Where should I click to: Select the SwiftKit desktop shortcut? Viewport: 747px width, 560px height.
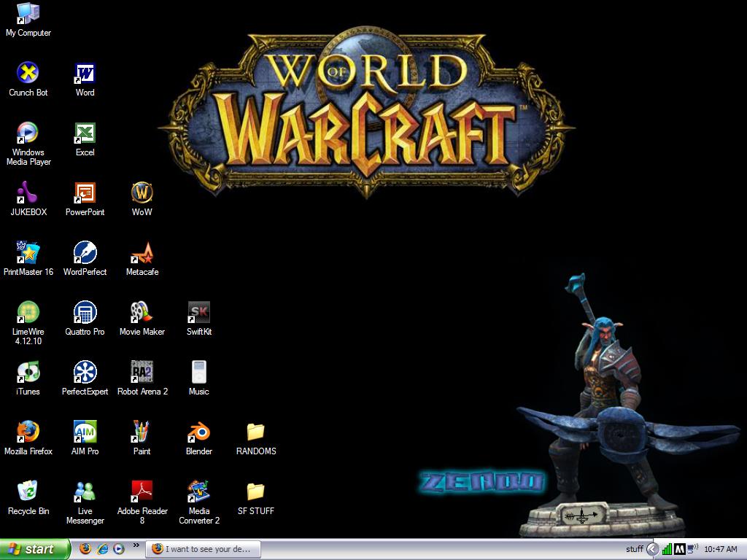198,313
